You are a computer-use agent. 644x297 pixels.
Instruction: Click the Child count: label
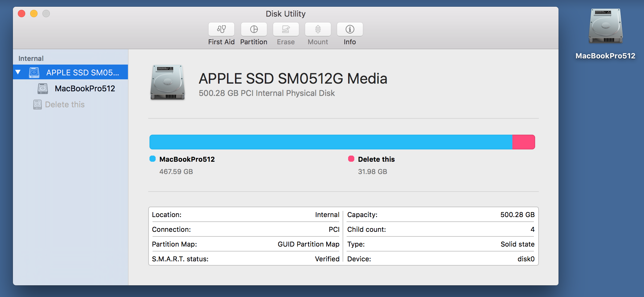coord(367,229)
